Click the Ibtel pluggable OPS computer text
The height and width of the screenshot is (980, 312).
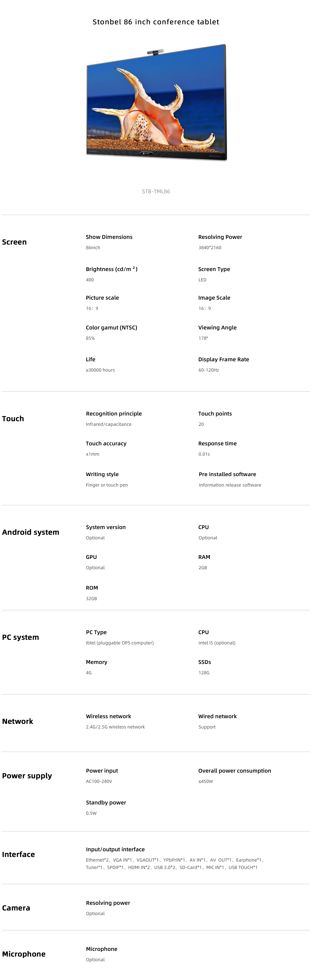(x=120, y=643)
